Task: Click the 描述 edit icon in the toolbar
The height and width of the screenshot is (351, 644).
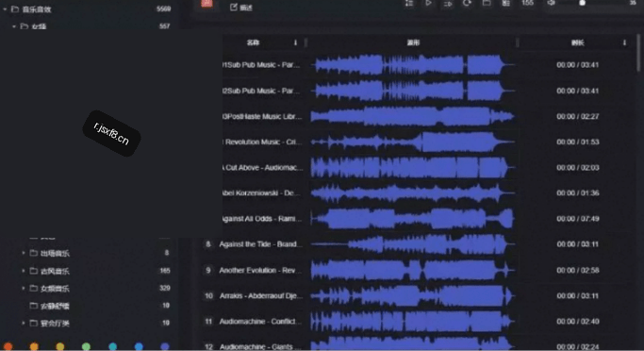Action: click(233, 7)
